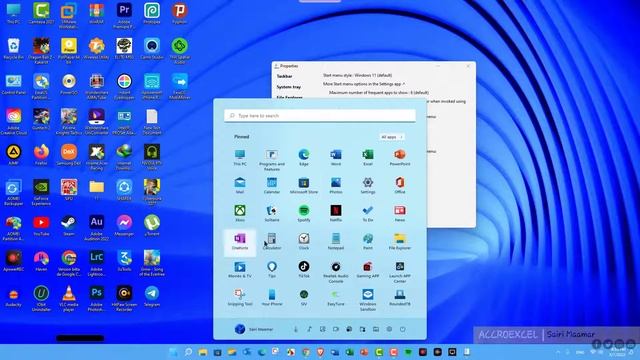Open Adobe Photoshop desktop shortcut
The image size is (640, 360).
pyautogui.click(x=96, y=298)
